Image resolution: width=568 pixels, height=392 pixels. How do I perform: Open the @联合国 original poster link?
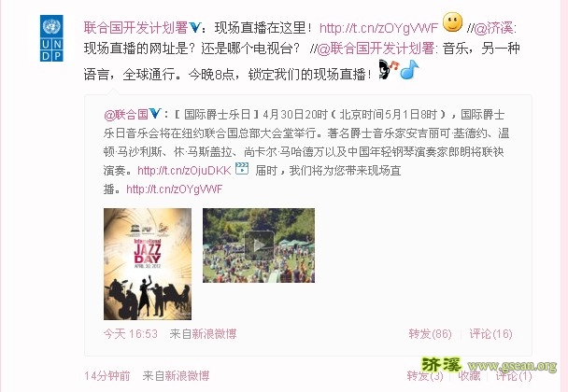(126, 115)
